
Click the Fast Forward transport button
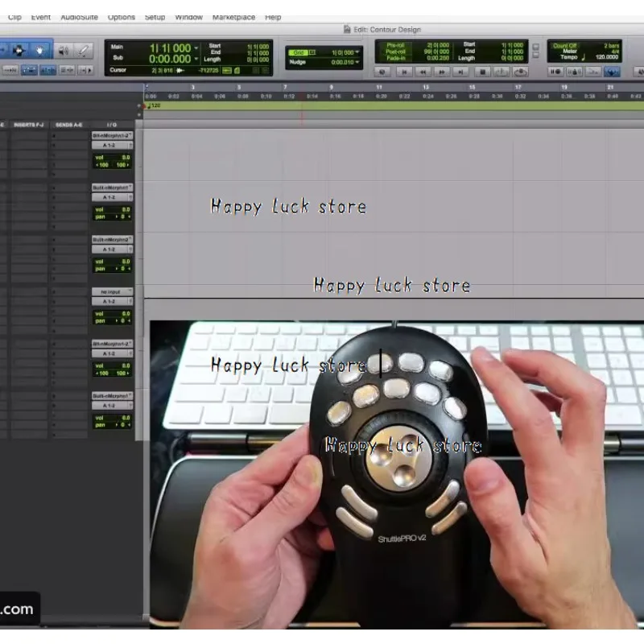[441, 72]
